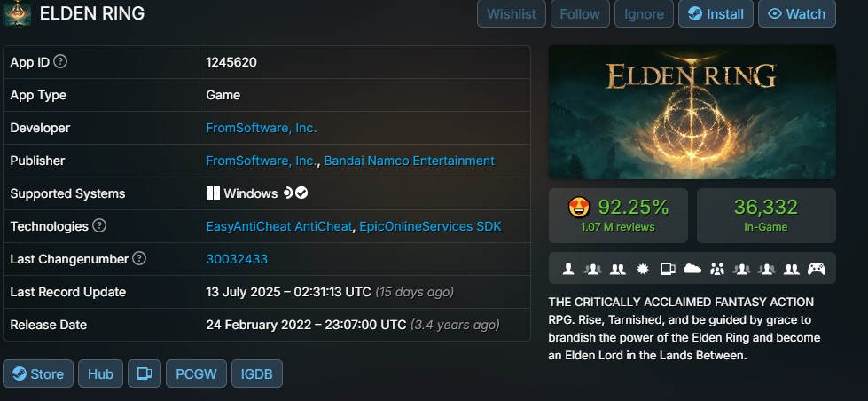Click the Ignore button
The width and height of the screenshot is (868, 401).
(644, 14)
